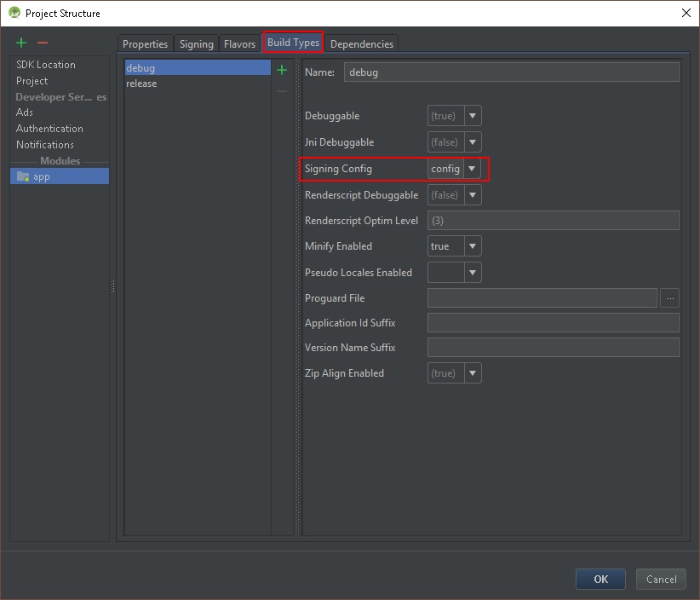Open the Signing Config dropdown
The width and height of the screenshot is (700, 600).
tap(473, 168)
